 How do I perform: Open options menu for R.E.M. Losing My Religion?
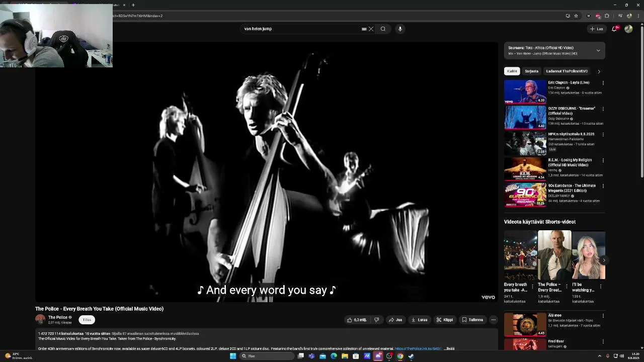tap(603, 160)
